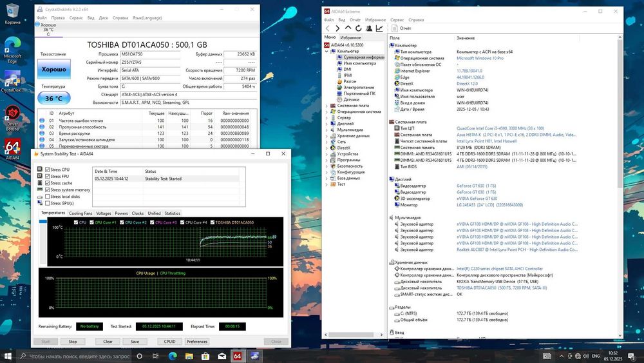644x363 pixels.
Task: Expand the Мультимедиа tree node
Action: 327,130
